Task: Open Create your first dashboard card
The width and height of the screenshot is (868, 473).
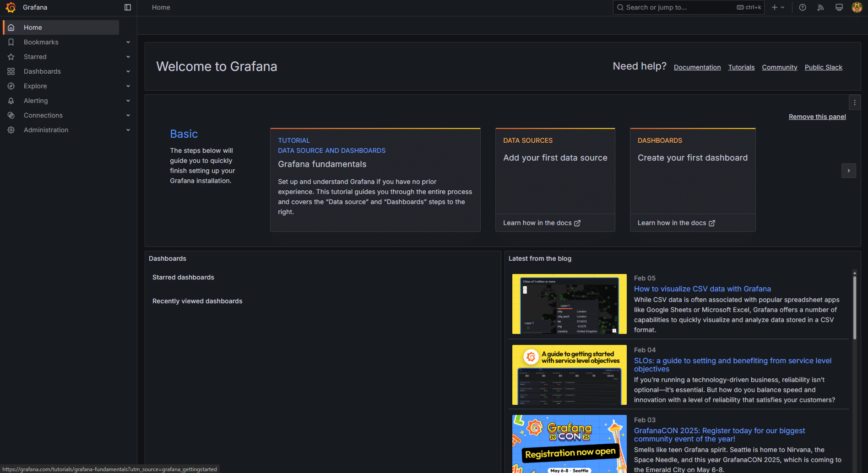Action: (x=693, y=171)
